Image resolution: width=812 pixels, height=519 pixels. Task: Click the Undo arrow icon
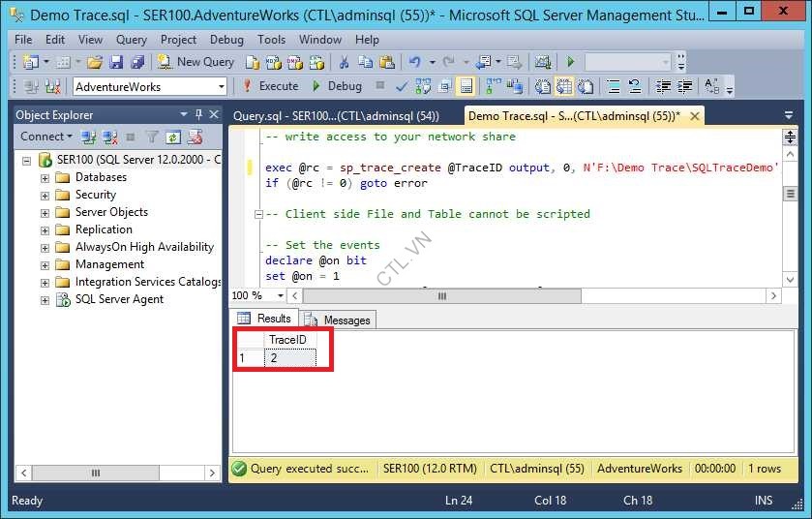point(415,62)
